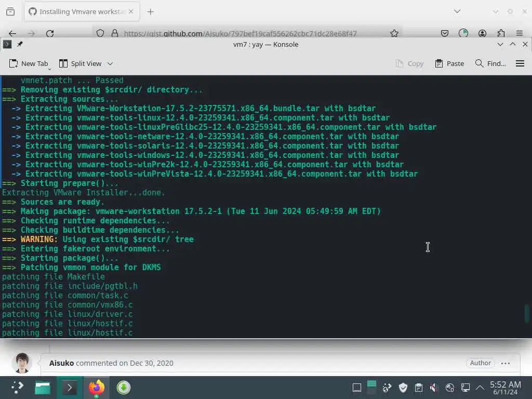Click the Split View button
Screen dimensions: 532x399
(x=80, y=63)
